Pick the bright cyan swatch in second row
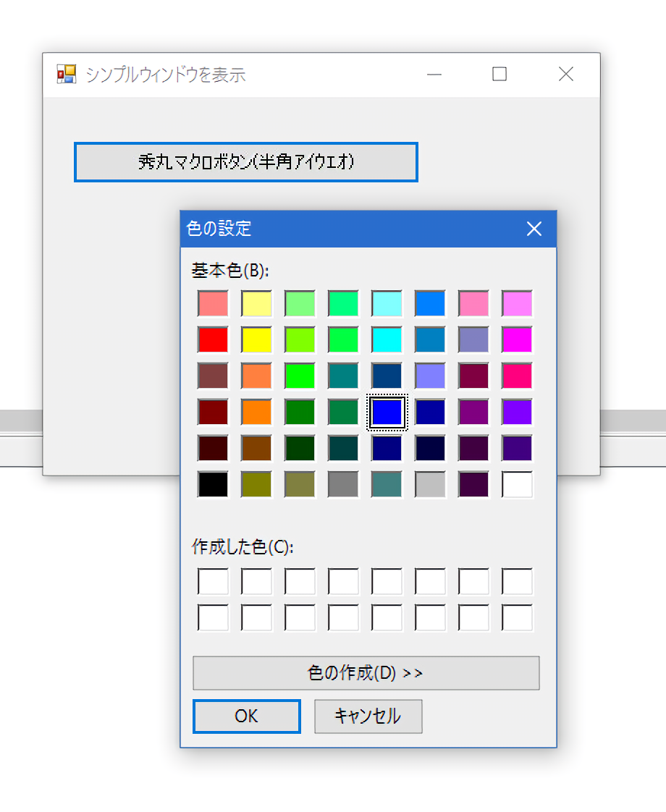The image size is (666, 812). pos(387,339)
